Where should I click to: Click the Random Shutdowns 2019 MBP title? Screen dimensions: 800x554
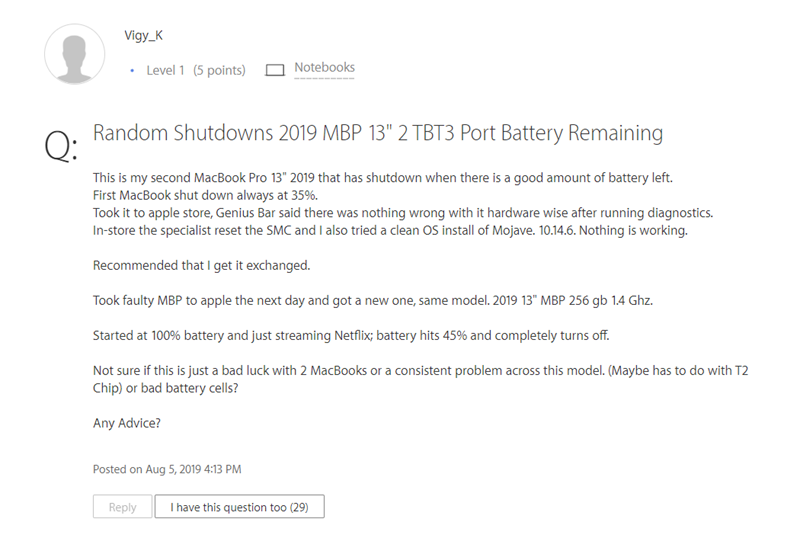378,133
